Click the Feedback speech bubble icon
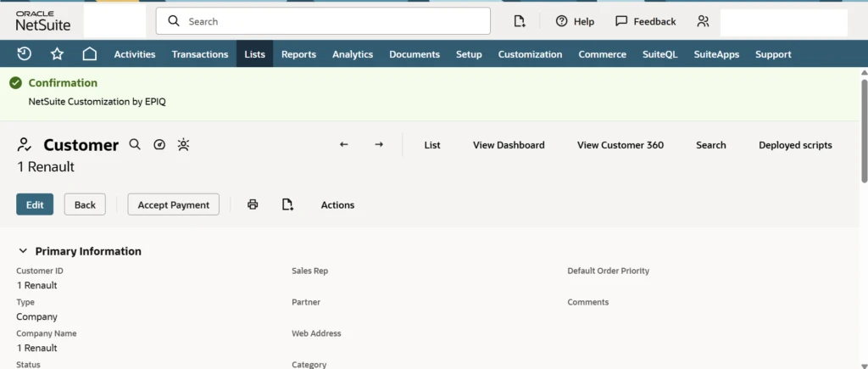 621,21
